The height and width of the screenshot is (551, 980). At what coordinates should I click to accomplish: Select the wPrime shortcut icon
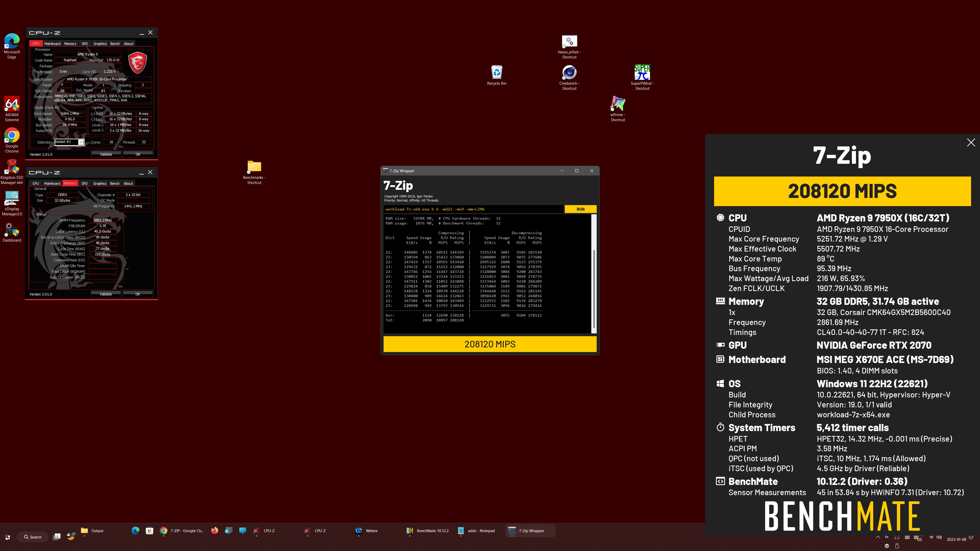point(618,109)
